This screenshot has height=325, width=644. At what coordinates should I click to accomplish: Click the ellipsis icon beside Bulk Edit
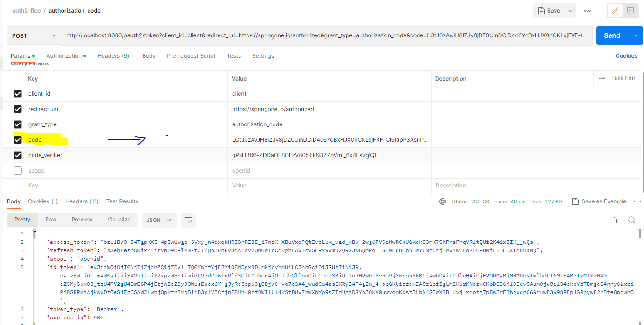(x=601, y=78)
